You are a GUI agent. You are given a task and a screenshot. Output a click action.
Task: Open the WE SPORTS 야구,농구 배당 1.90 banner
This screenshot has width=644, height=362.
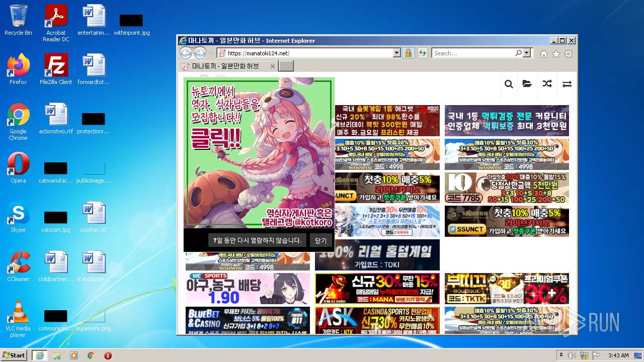click(248, 288)
